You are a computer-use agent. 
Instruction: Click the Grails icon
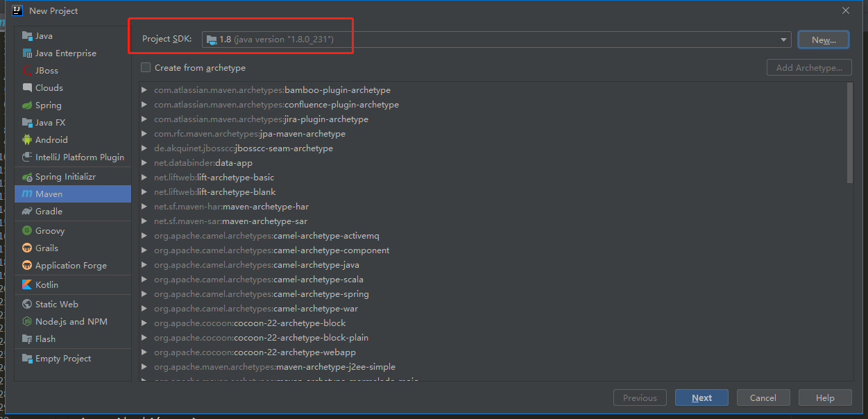tap(27, 248)
